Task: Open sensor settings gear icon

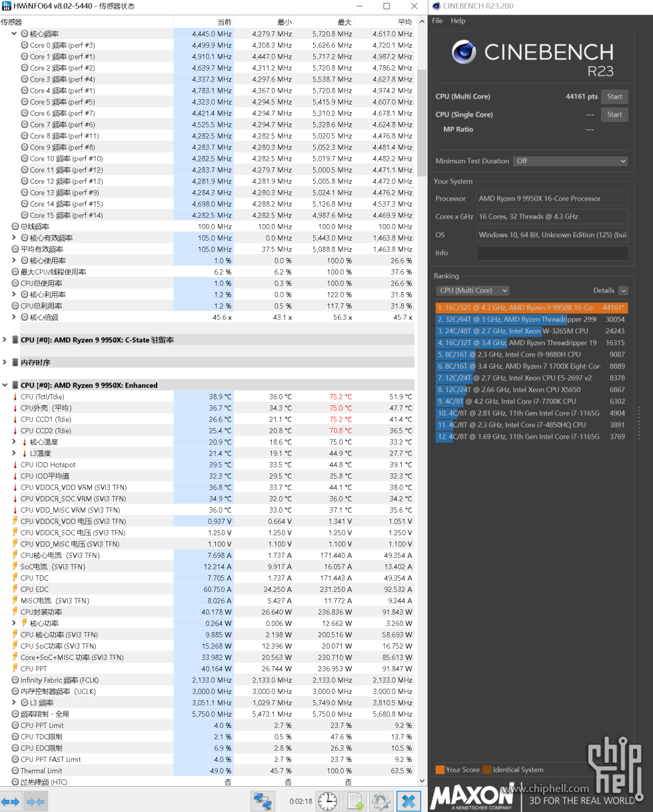Action: pyautogui.click(x=381, y=801)
